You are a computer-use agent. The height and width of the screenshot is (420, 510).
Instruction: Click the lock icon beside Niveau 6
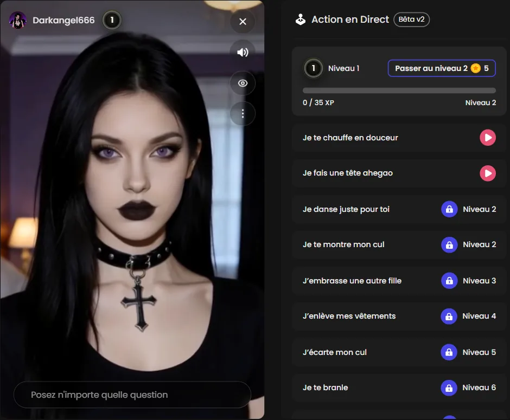(x=449, y=387)
